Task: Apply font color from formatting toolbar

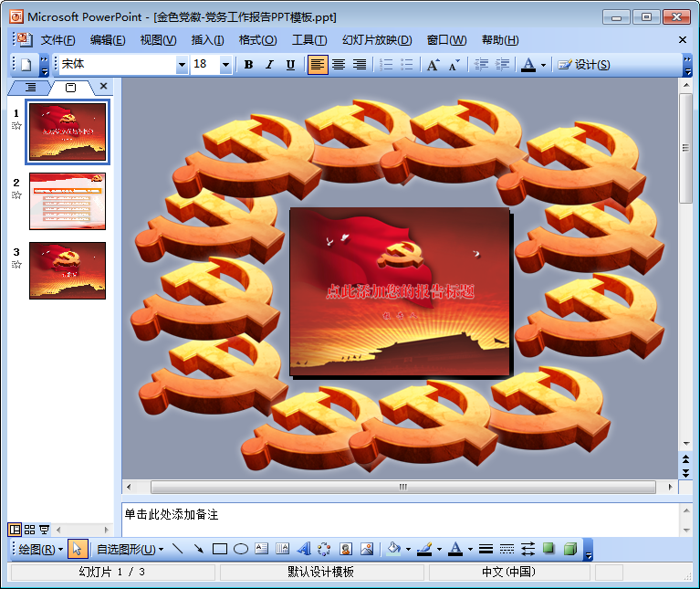Action: pos(528,65)
